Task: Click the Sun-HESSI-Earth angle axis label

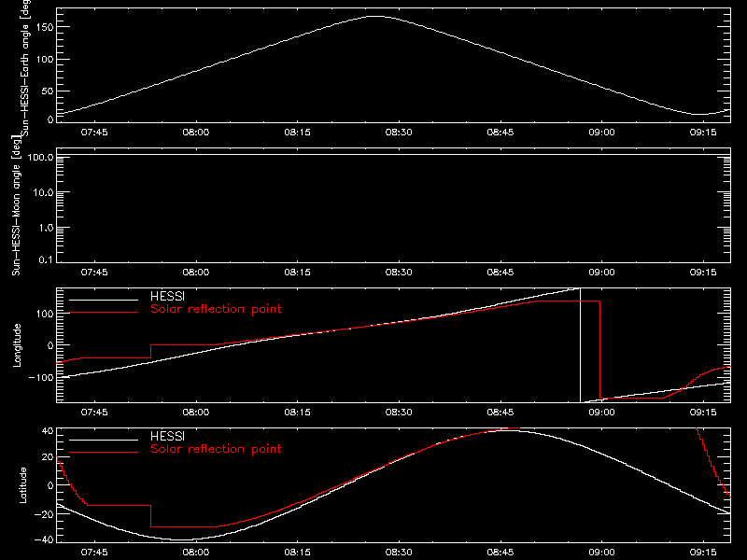Action: [x=25, y=66]
